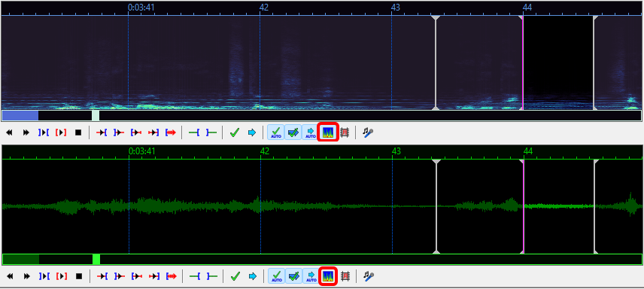Enable karaoke mode microphone in waveform toolbar

pyautogui.click(x=368, y=276)
